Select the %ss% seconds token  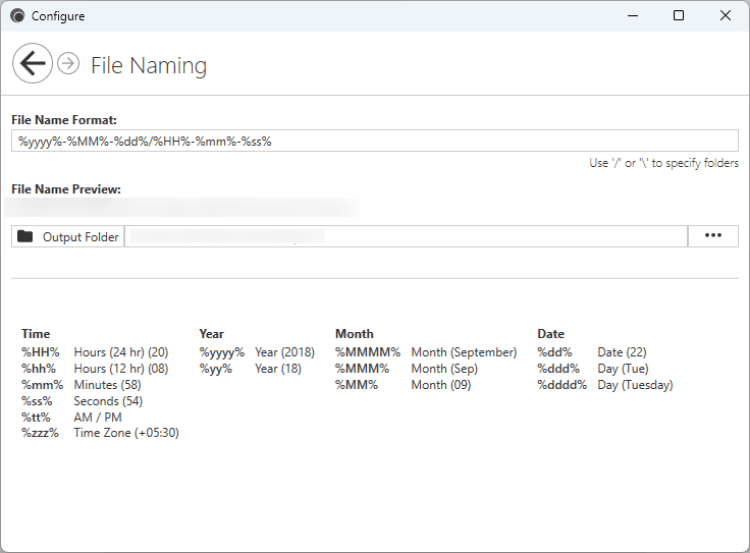(39, 401)
